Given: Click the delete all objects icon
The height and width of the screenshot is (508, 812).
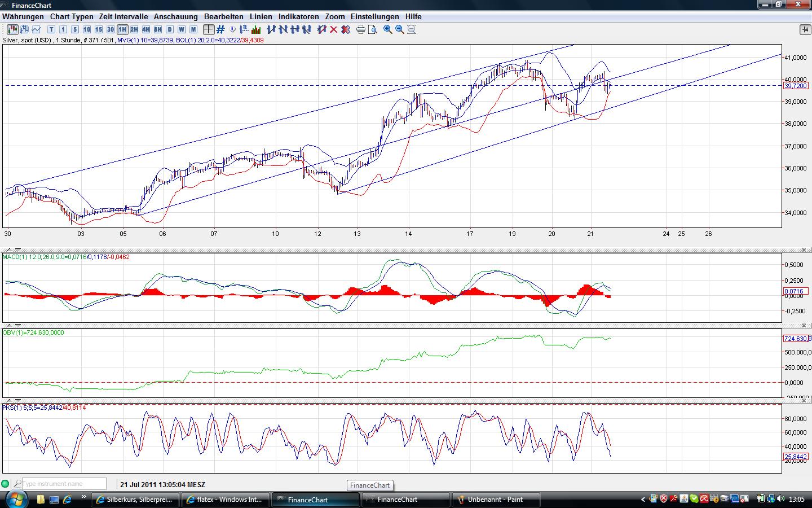Looking at the screenshot, I should coord(346,29).
